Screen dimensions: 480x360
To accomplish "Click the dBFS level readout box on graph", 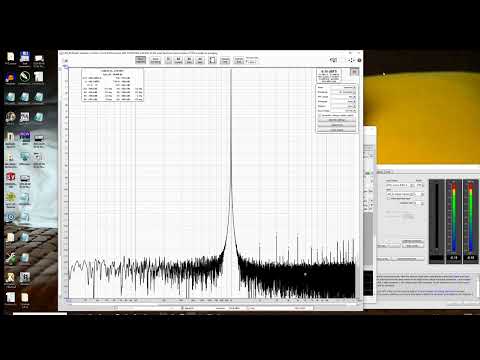I will pyautogui.click(x=329, y=75).
